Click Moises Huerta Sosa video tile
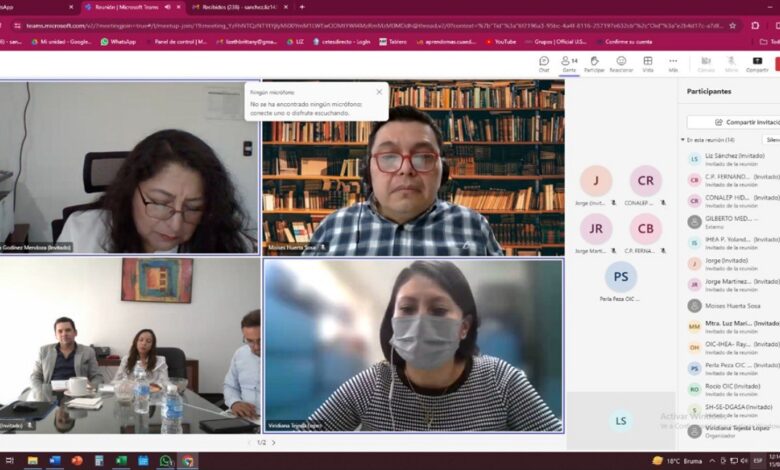This screenshot has width=780, height=470. click(413, 168)
